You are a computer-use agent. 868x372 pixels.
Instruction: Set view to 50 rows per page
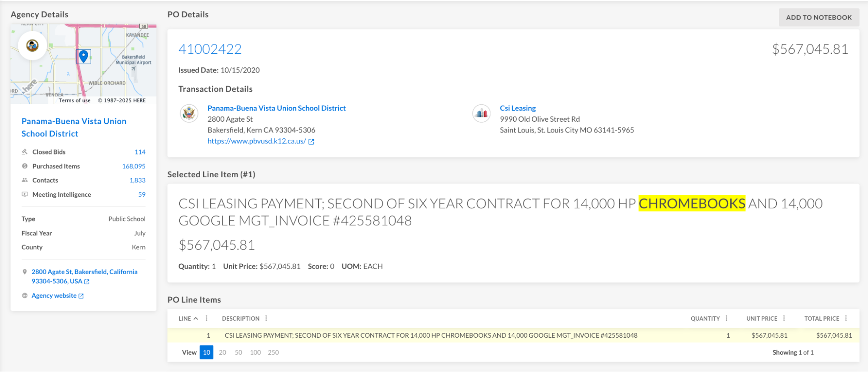pos(238,352)
